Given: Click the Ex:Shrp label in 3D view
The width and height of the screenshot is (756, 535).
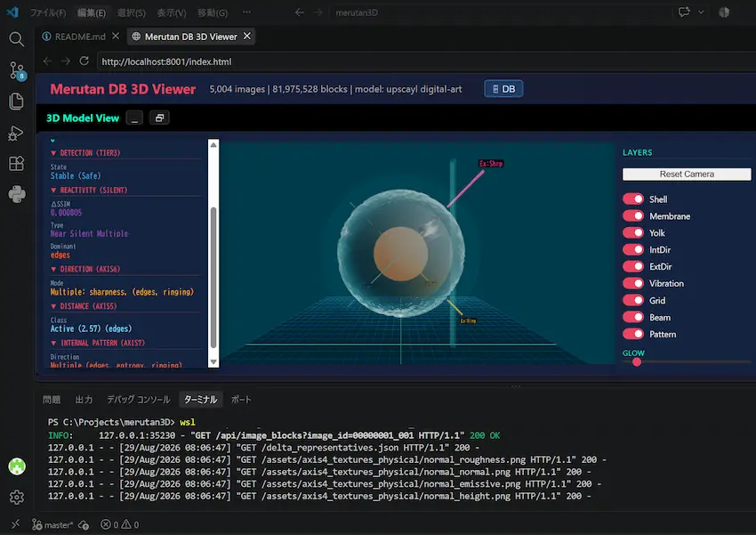Looking at the screenshot, I should (491, 164).
